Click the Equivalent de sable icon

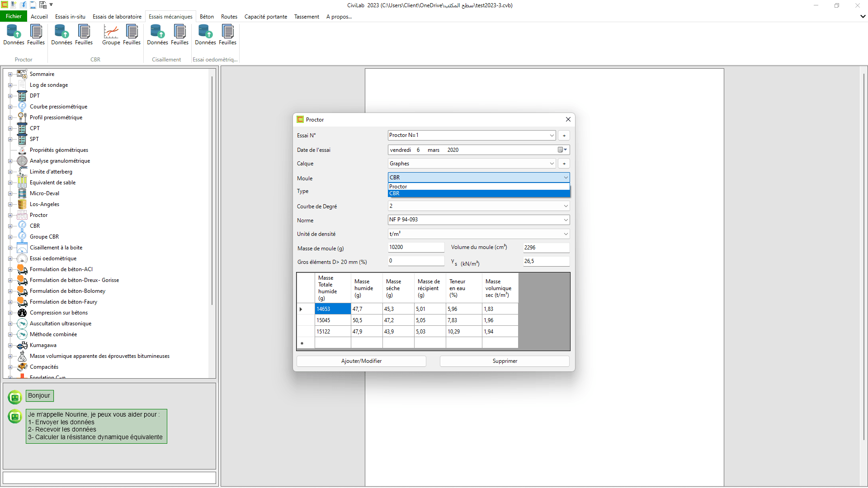(22, 183)
